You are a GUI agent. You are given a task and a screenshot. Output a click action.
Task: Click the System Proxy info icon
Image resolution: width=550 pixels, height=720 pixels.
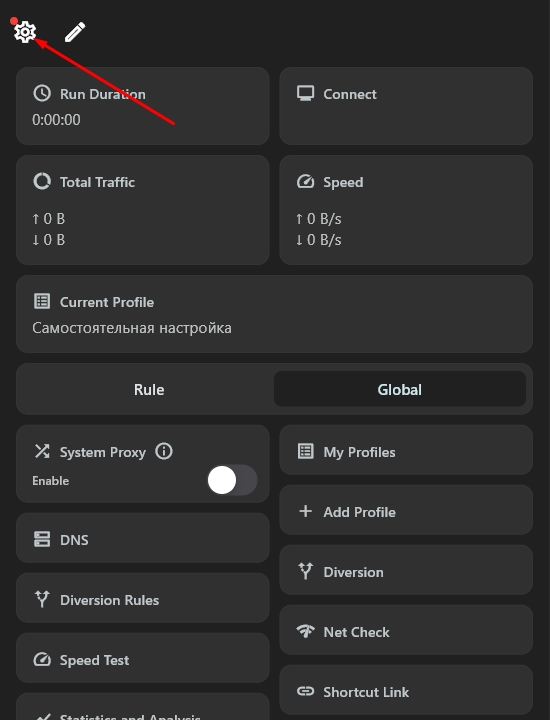[x=164, y=451]
